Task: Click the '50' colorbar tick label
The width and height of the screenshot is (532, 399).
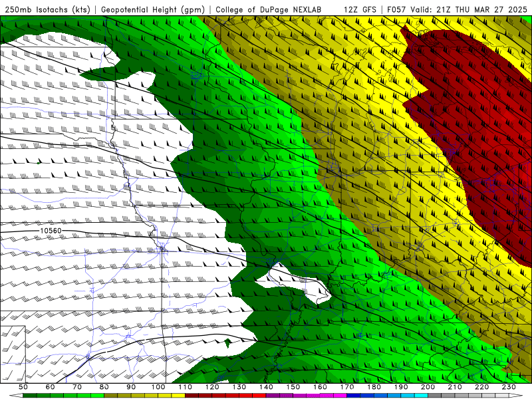Action: 23,387
